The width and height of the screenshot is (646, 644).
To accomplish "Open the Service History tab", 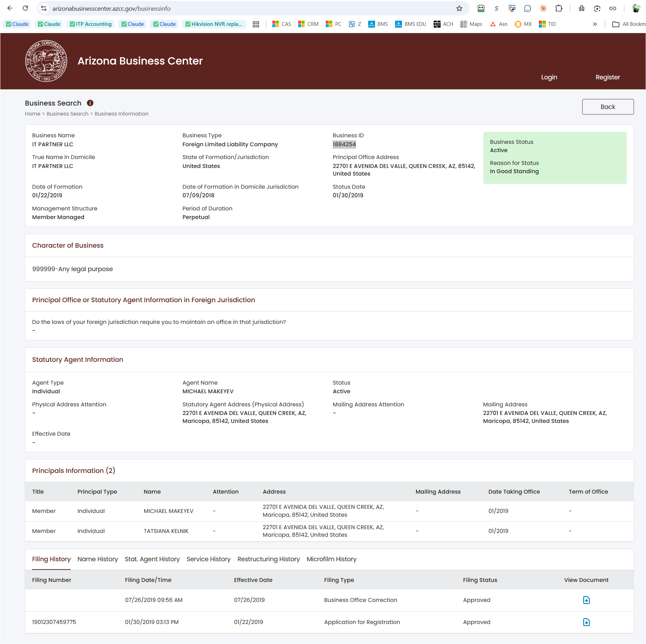I will tap(209, 559).
